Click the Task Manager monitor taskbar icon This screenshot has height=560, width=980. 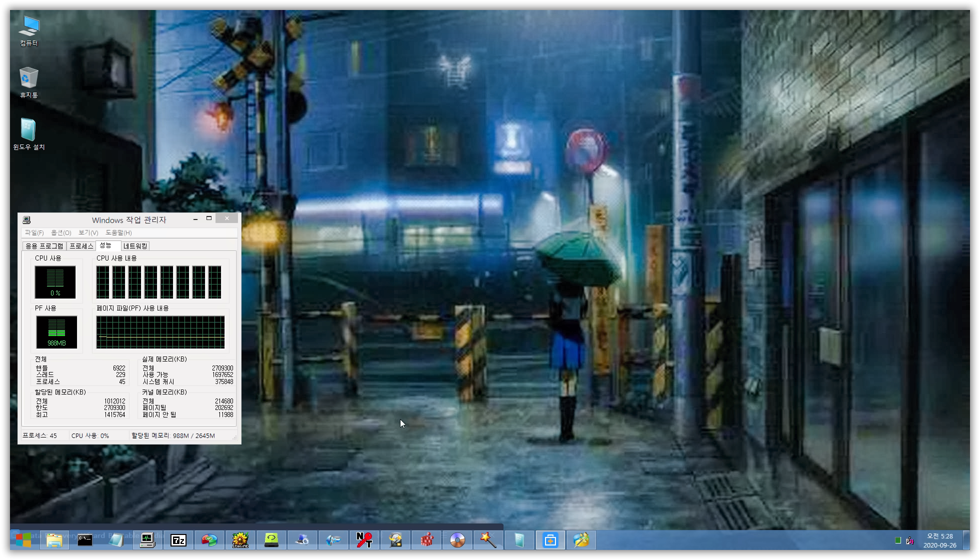tap(147, 540)
